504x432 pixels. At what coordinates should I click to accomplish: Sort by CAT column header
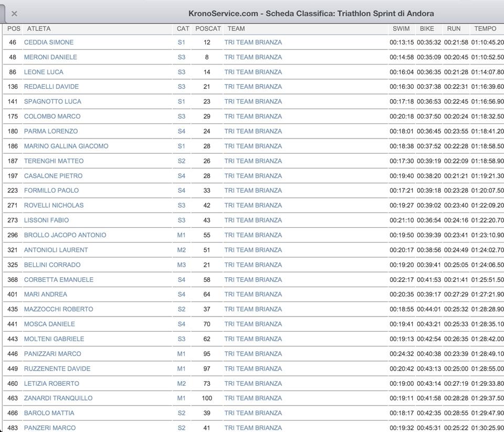183,28
